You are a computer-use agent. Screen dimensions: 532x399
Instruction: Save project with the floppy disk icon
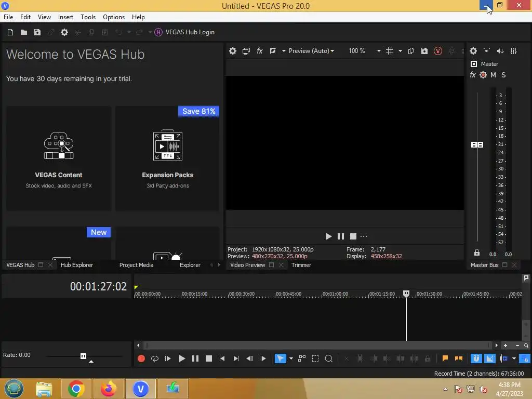click(x=37, y=32)
